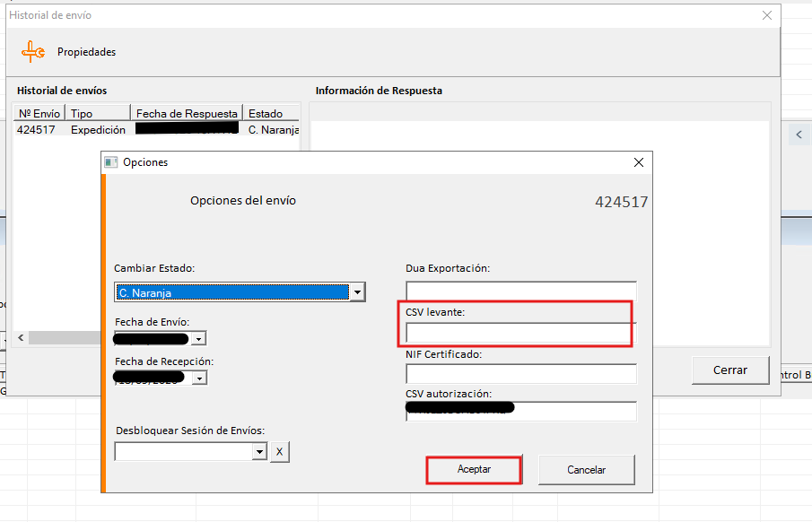This screenshot has height=522, width=812.
Task: Expand the Desbloquear Sesión de Envíos dropdown
Action: point(259,452)
